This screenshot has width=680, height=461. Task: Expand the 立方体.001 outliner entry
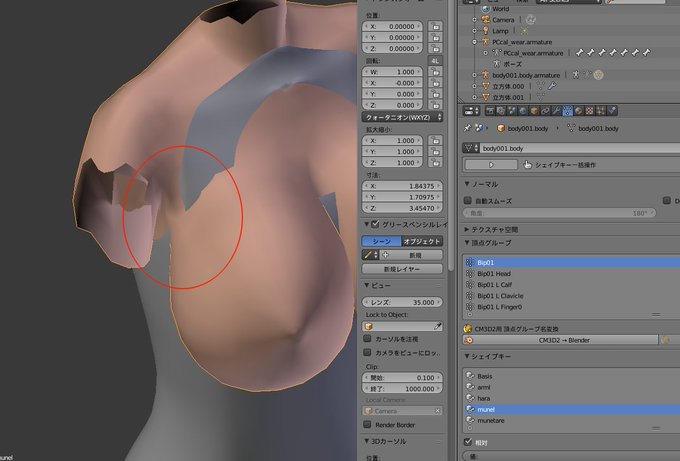pyautogui.click(x=474, y=97)
